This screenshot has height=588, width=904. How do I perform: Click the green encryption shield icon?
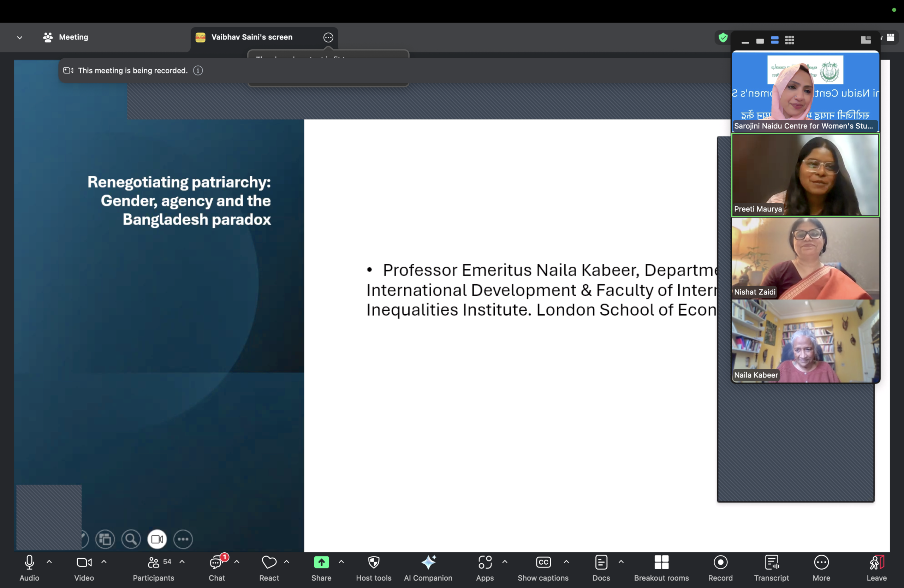pos(723,37)
